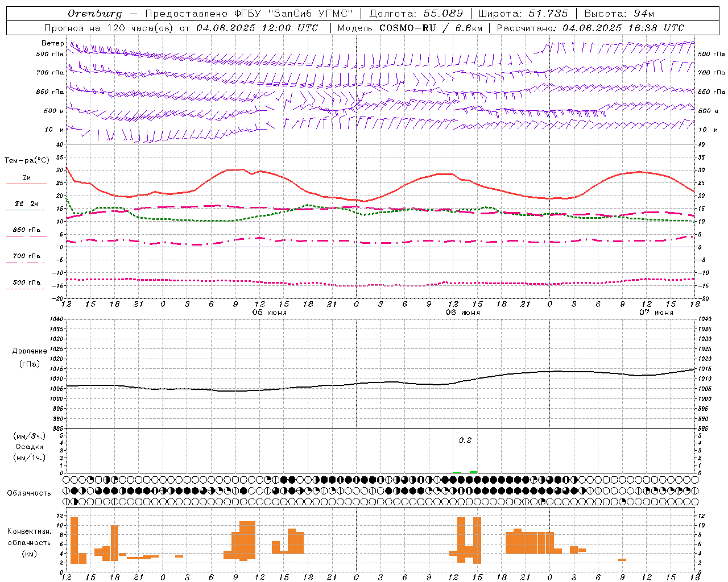
Task: Click the Ветер wind panel label
Action: pyautogui.click(x=52, y=43)
